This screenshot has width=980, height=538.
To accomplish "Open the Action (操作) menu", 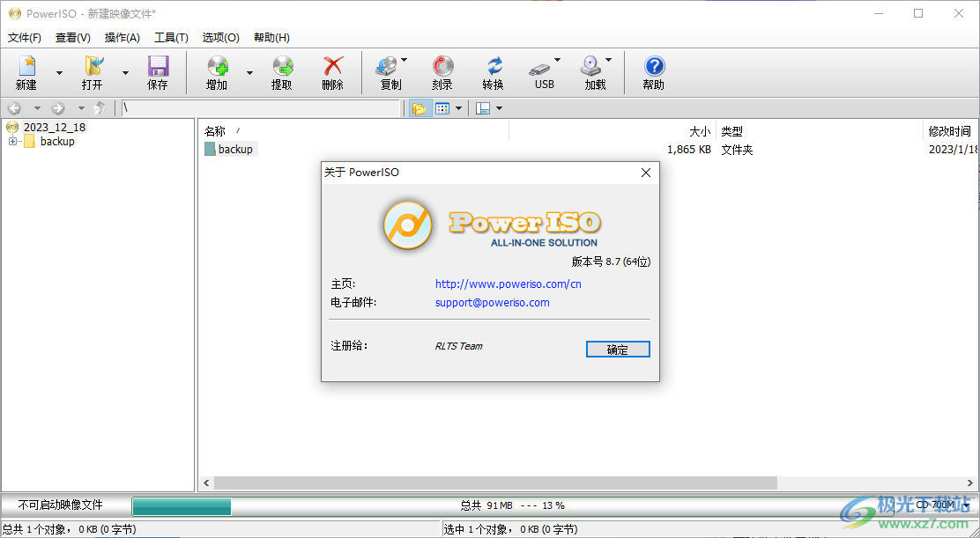I will click(122, 38).
